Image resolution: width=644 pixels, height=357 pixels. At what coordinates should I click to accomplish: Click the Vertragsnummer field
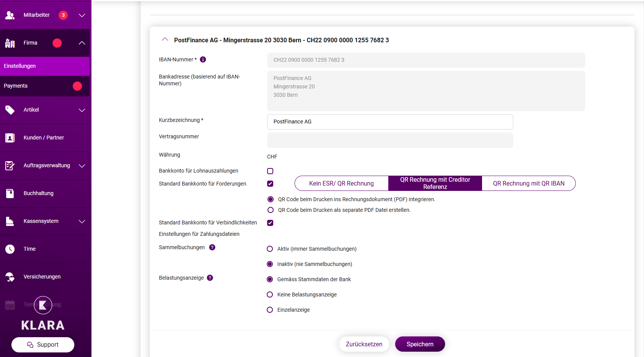(390, 140)
